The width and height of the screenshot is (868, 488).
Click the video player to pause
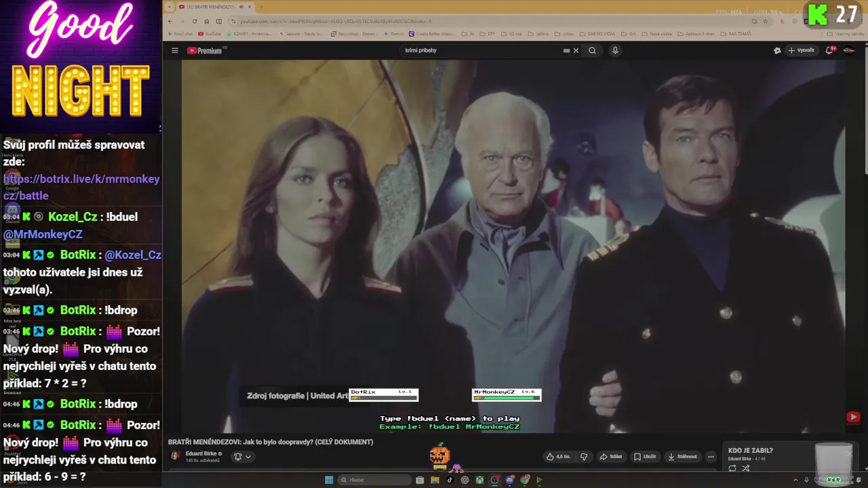pos(513,247)
